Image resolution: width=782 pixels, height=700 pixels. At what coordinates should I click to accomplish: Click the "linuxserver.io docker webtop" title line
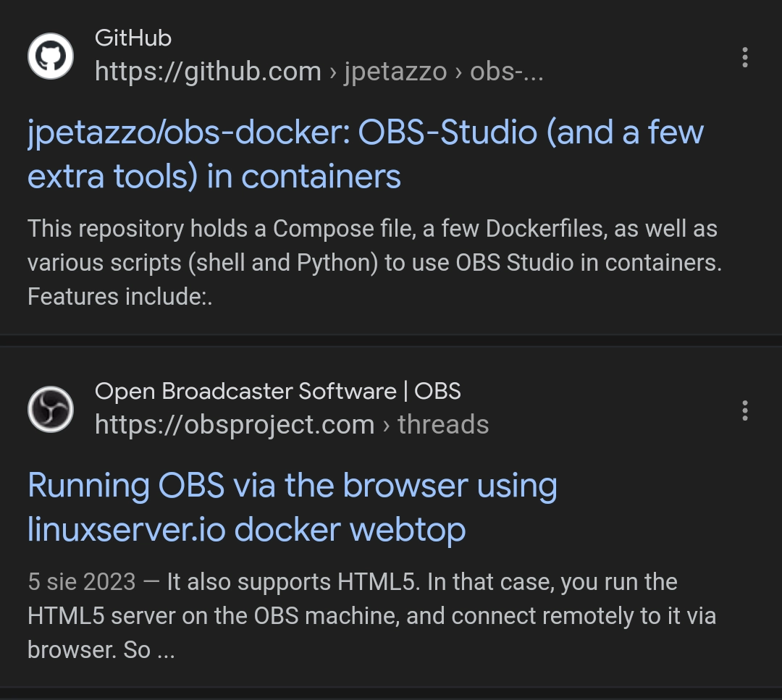246,530
